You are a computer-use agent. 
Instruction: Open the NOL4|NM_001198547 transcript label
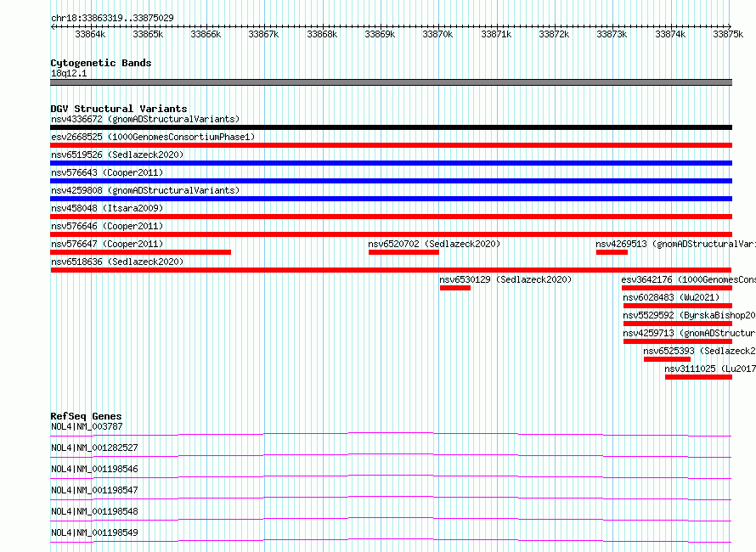[94, 490]
